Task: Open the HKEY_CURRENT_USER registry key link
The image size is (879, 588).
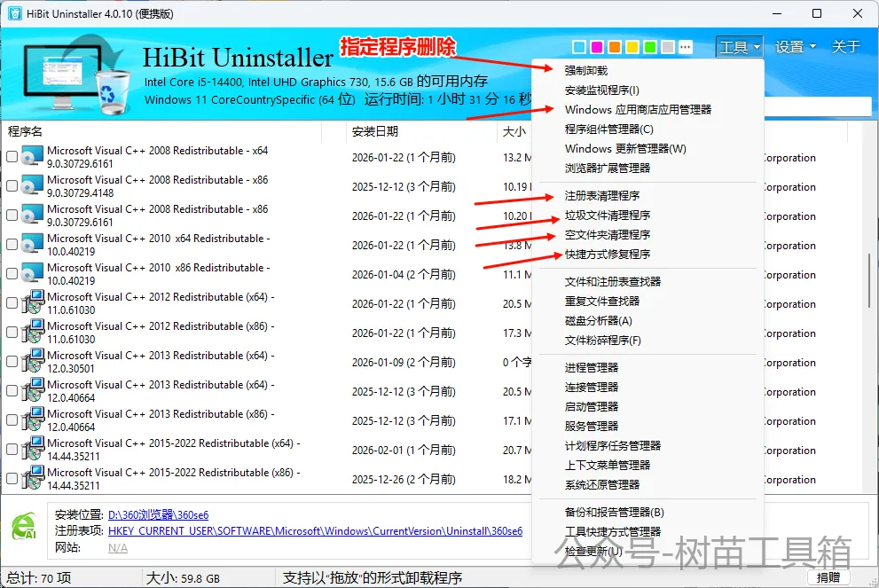Action: pos(315,531)
